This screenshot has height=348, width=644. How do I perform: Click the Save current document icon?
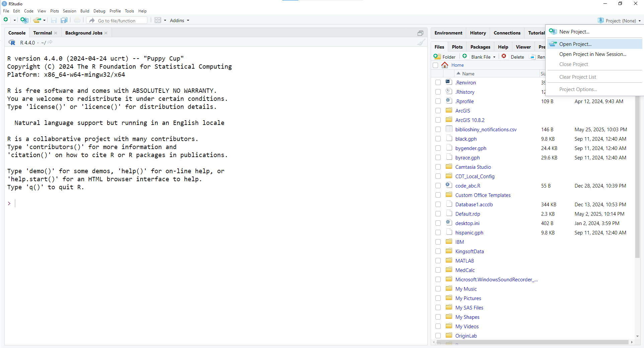click(54, 20)
